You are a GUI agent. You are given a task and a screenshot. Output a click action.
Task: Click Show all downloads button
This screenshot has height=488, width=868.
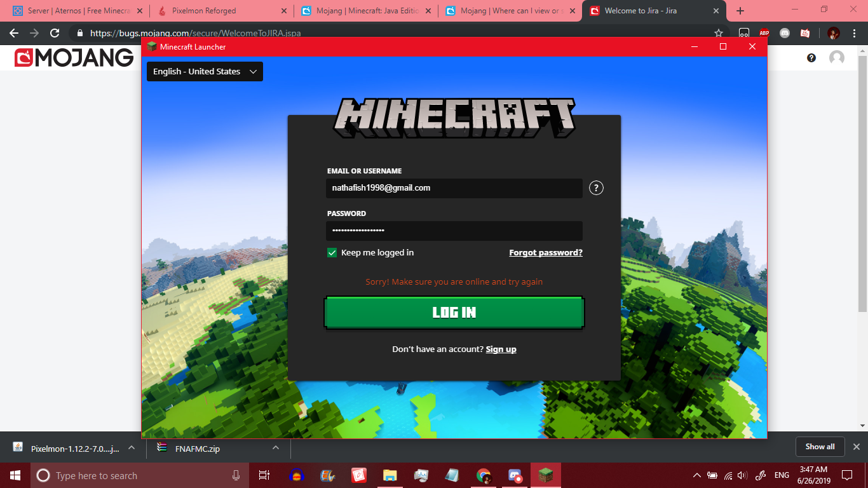(820, 447)
